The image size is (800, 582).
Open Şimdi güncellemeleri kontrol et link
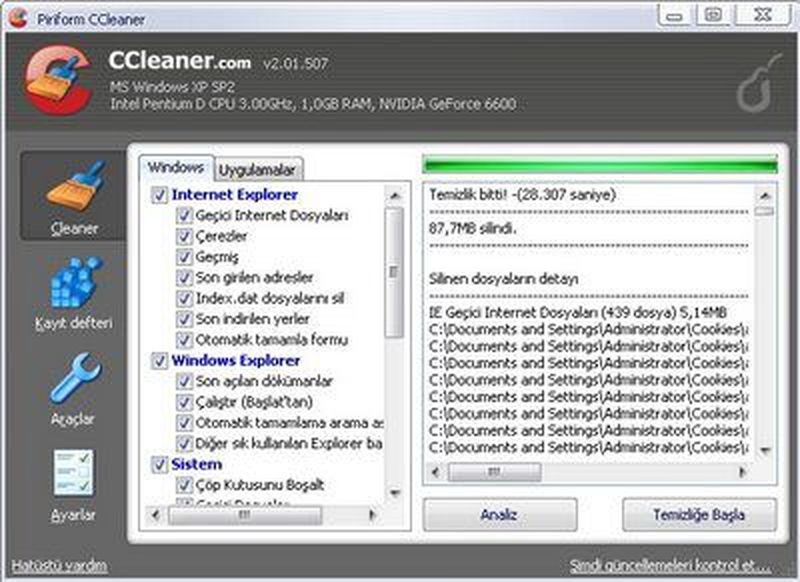(670, 565)
